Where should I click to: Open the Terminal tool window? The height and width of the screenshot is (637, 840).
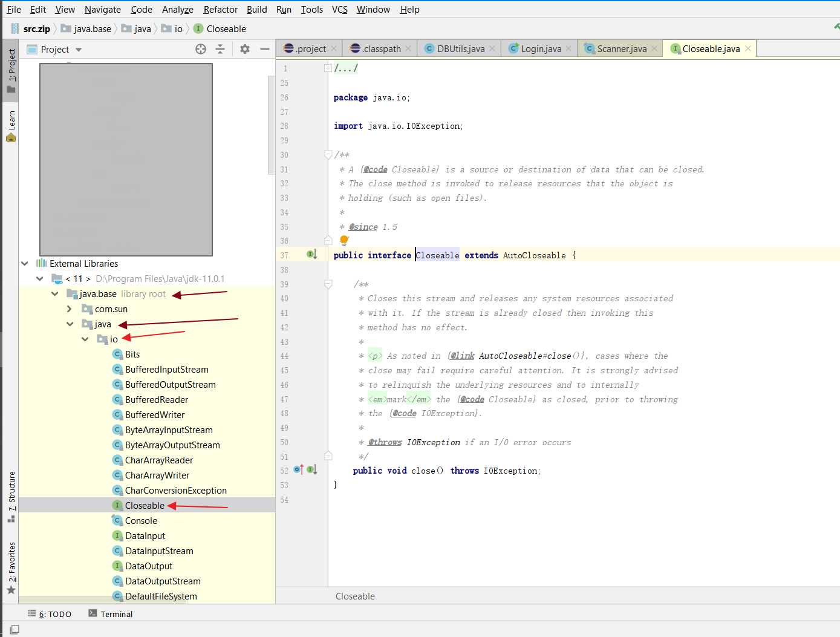(x=111, y=613)
